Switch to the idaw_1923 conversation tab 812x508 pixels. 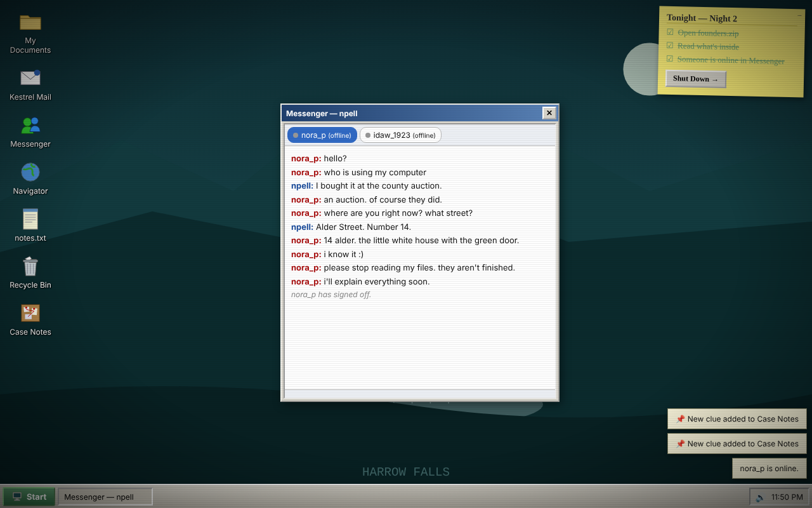click(x=400, y=135)
